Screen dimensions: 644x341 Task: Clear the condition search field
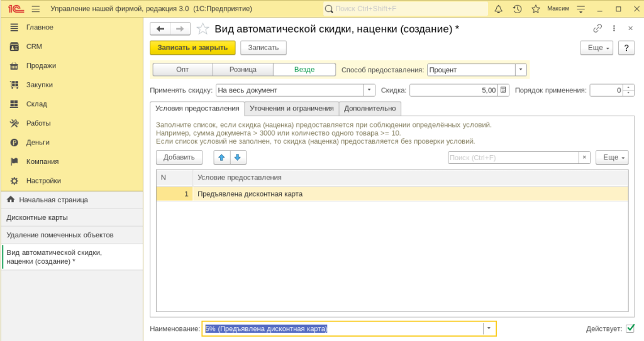pyautogui.click(x=584, y=158)
